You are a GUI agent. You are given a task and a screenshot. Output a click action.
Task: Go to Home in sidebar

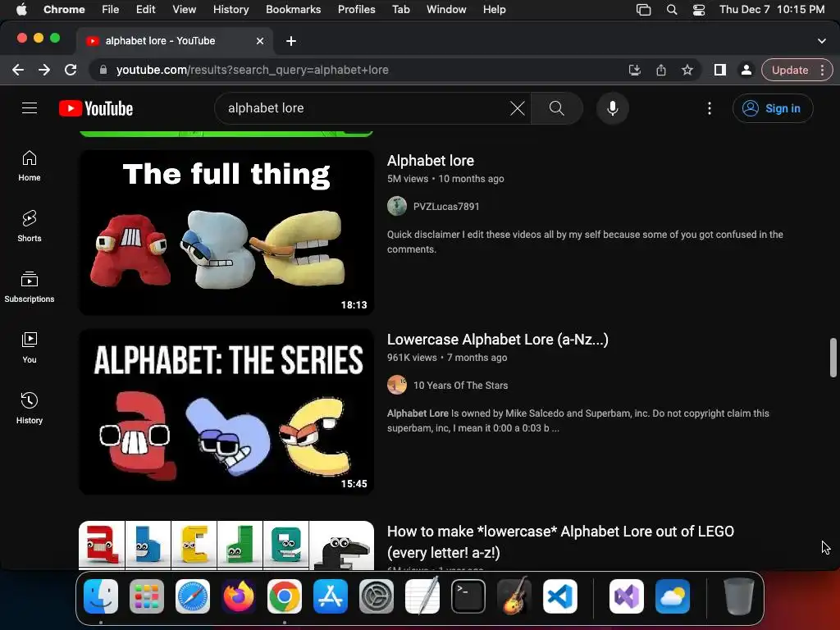click(30, 166)
